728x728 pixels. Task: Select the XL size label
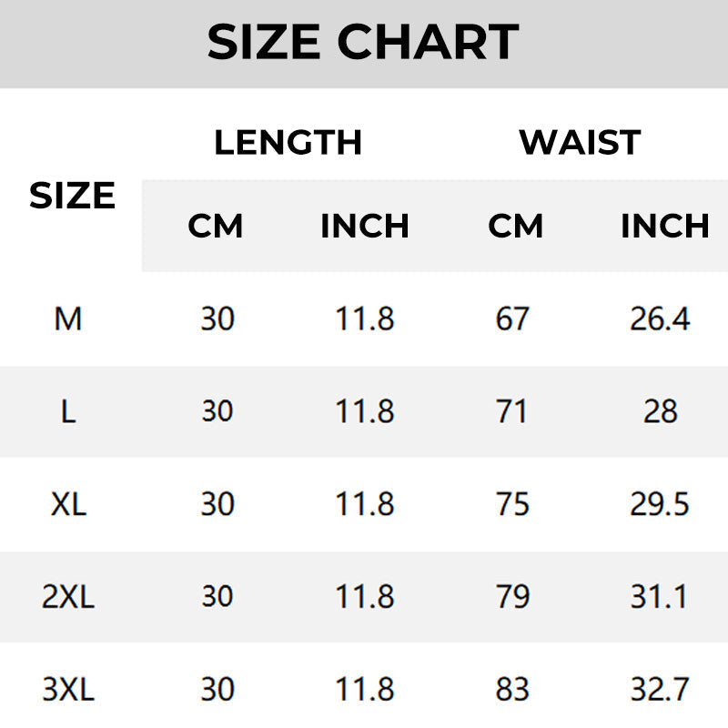click(68, 504)
